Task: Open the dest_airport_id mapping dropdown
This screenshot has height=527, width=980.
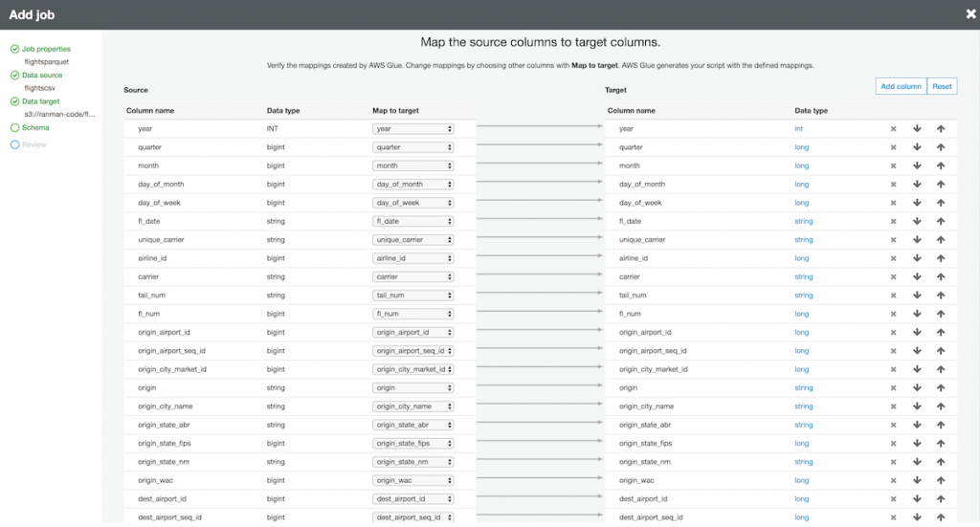Action: (412, 498)
